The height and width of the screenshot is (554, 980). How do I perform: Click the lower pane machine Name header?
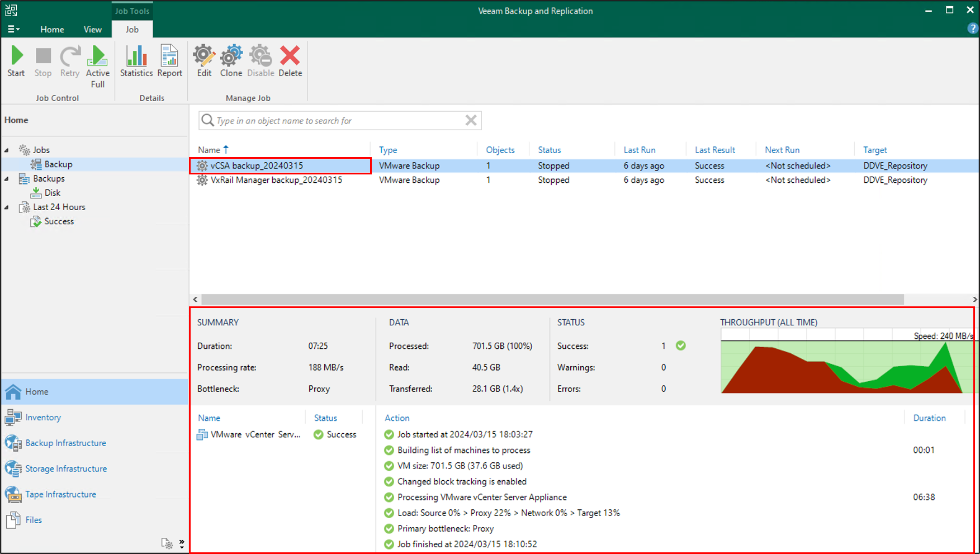click(209, 418)
